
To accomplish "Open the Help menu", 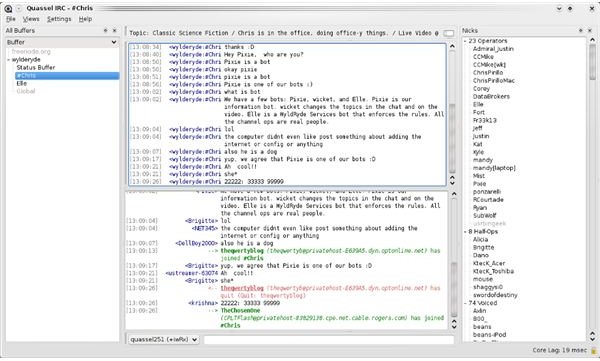I will [85, 19].
